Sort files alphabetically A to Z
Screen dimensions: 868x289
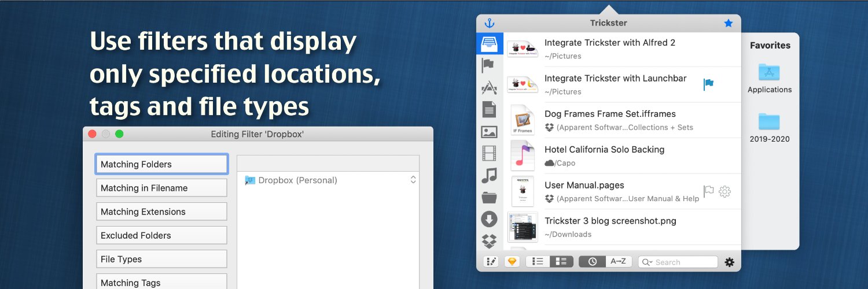(619, 261)
